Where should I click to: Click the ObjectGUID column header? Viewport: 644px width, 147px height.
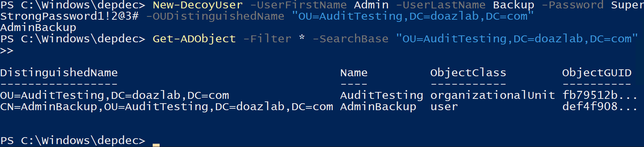tap(597, 73)
